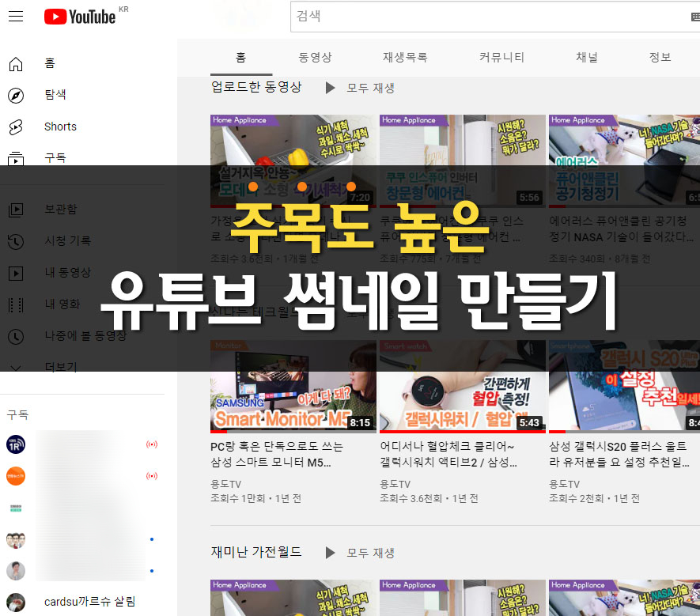This screenshot has width=700, height=616.
Task: Open 용도TV channel under 갤럭시S20 video
Action: click(564, 484)
